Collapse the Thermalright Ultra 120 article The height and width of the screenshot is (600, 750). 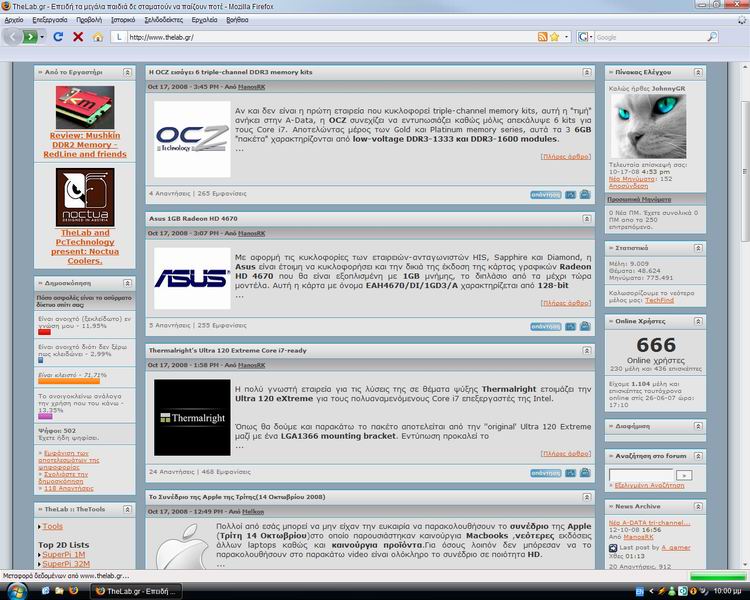click(x=587, y=351)
